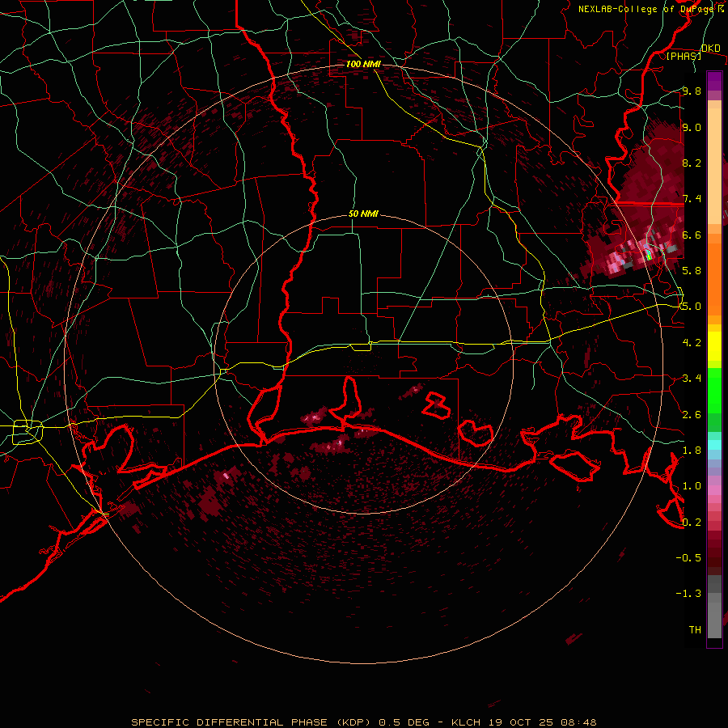Click the 1.8 value on the color scale
Viewport: 728px width, 728px height.
[692, 451]
